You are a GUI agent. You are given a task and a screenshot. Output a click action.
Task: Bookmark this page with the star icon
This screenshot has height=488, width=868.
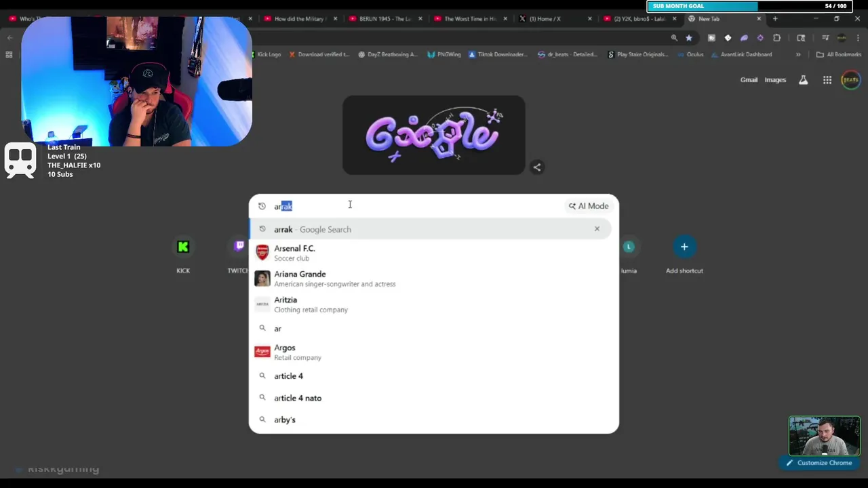(689, 38)
